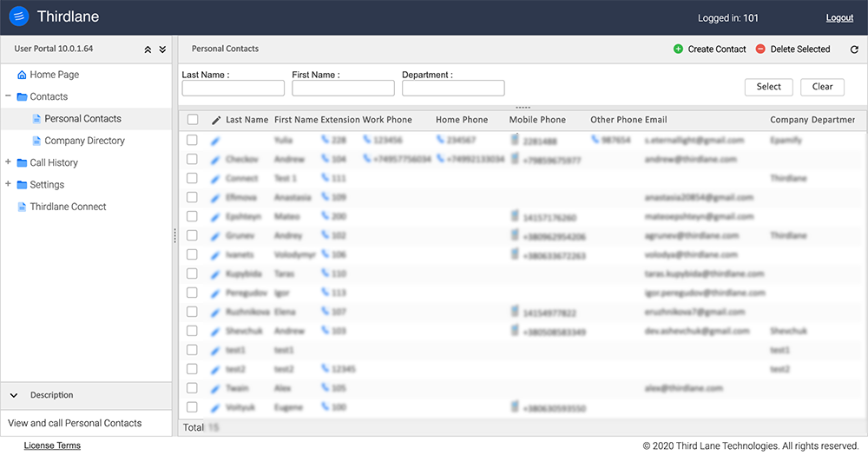Check the checkbox for Epshteyn row

(x=192, y=216)
